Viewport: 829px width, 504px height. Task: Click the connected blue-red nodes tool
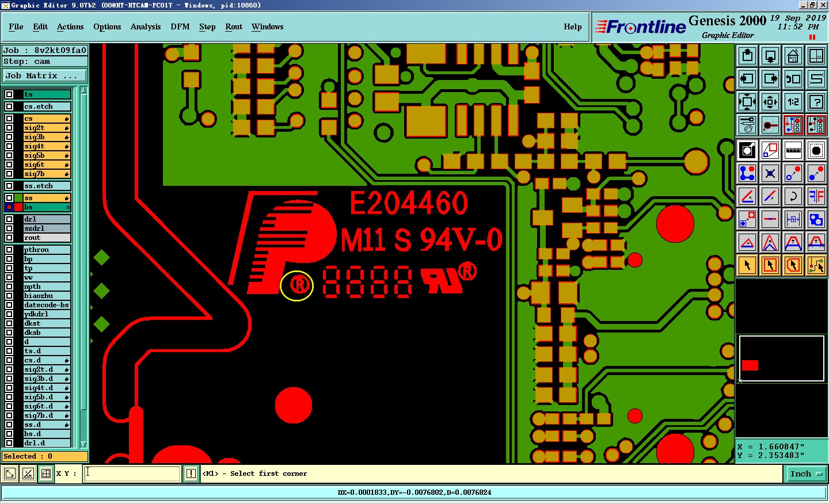click(x=747, y=173)
